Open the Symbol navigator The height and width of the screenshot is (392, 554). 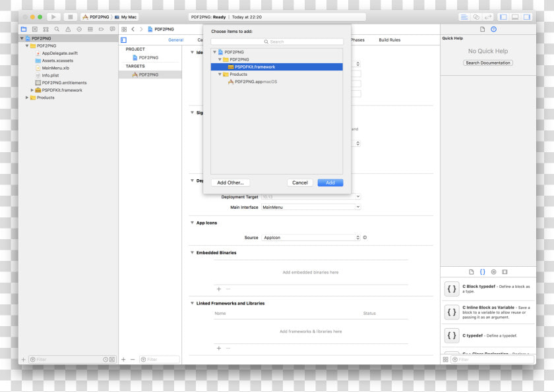click(46, 29)
